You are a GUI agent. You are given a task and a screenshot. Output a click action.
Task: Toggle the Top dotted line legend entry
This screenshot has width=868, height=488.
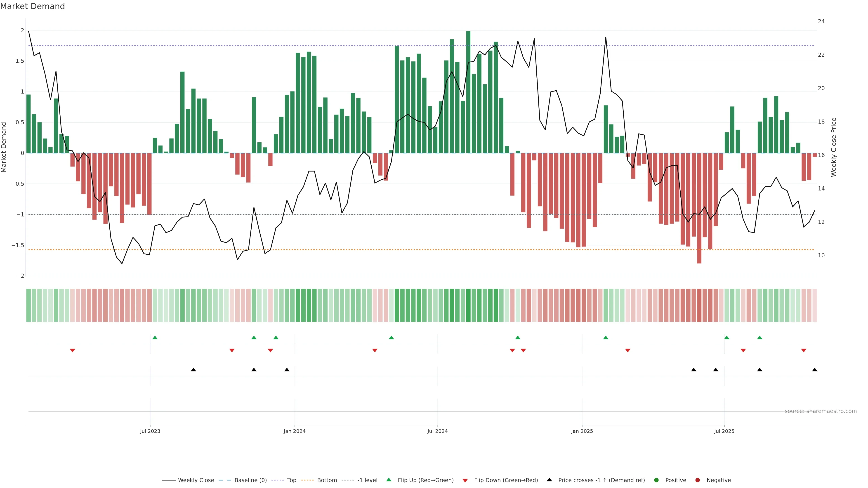(x=291, y=480)
